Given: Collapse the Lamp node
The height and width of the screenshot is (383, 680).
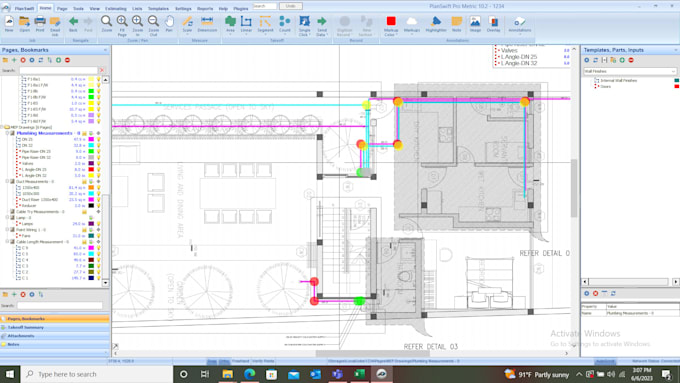Looking at the screenshot, I should (x=7, y=218).
